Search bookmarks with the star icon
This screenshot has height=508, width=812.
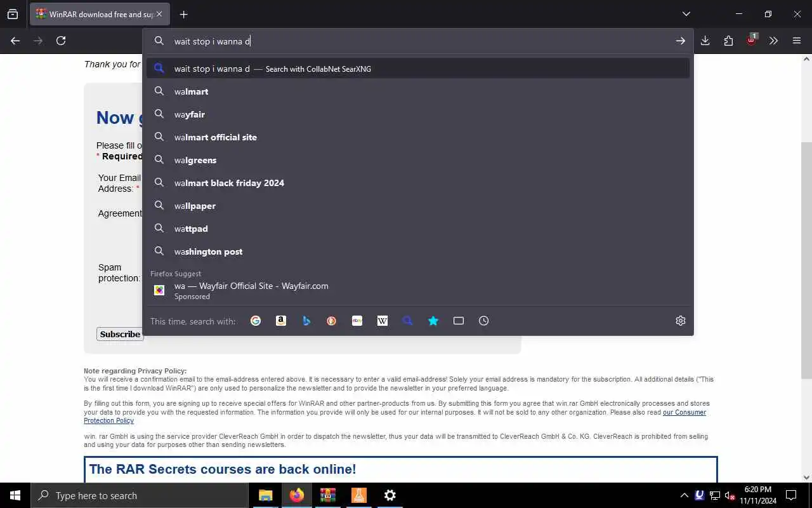pyautogui.click(x=433, y=321)
